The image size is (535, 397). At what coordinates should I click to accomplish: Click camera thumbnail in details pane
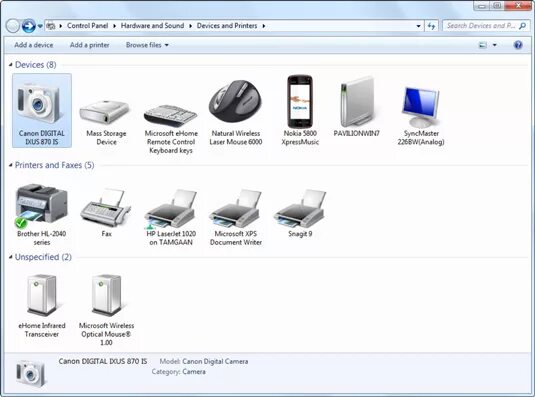(30, 373)
